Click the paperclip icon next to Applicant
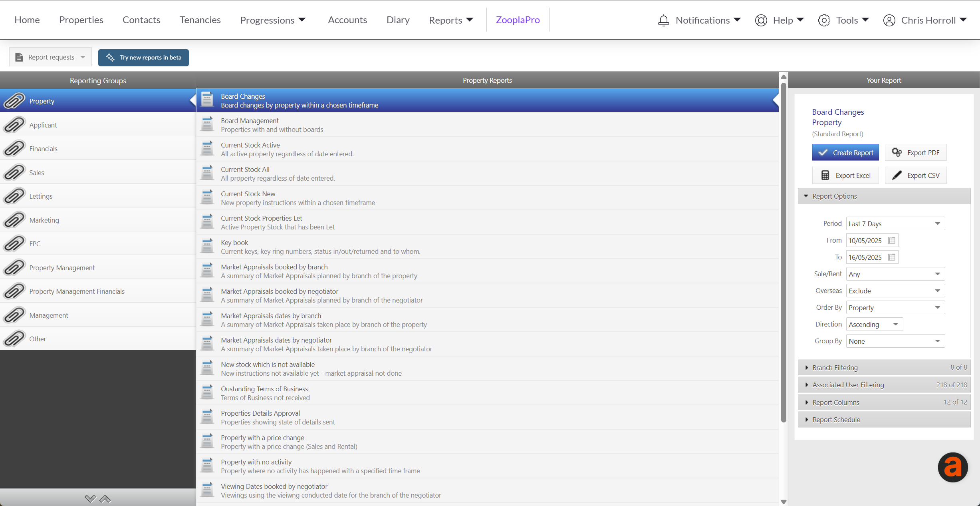This screenshot has height=506, width=980. coord(14,125)
